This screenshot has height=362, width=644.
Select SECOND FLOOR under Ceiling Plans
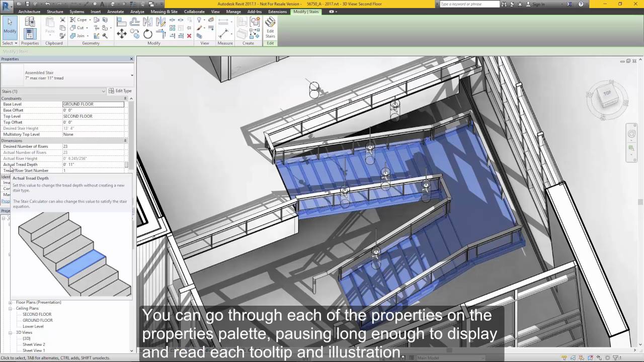pyautogui.click(x=36, y=314)
